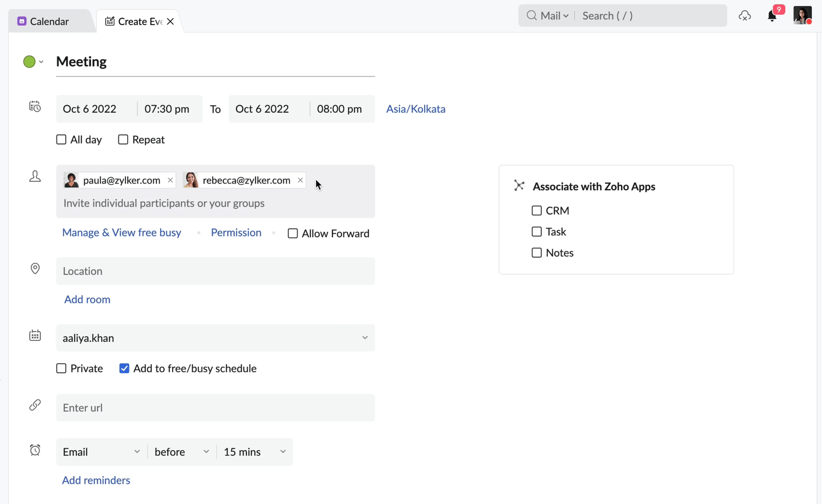Remove paula@zylker.com from participants

[170, 180]
